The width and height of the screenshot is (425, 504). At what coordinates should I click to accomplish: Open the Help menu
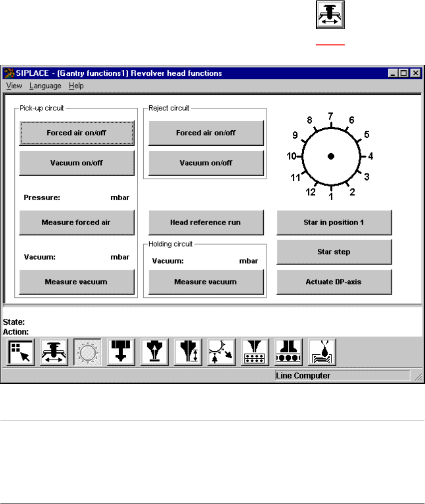[x=76, y=86]
